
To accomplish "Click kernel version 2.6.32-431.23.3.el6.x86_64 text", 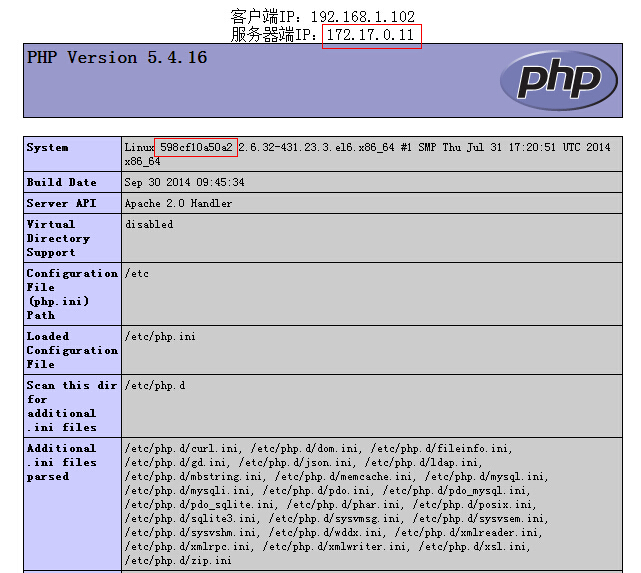I will (317, 147).
